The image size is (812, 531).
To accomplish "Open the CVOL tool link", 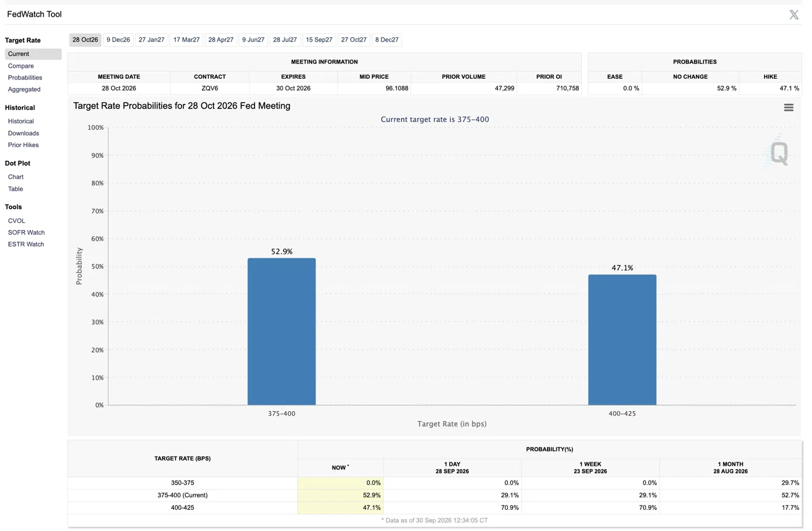I will 17,220.
